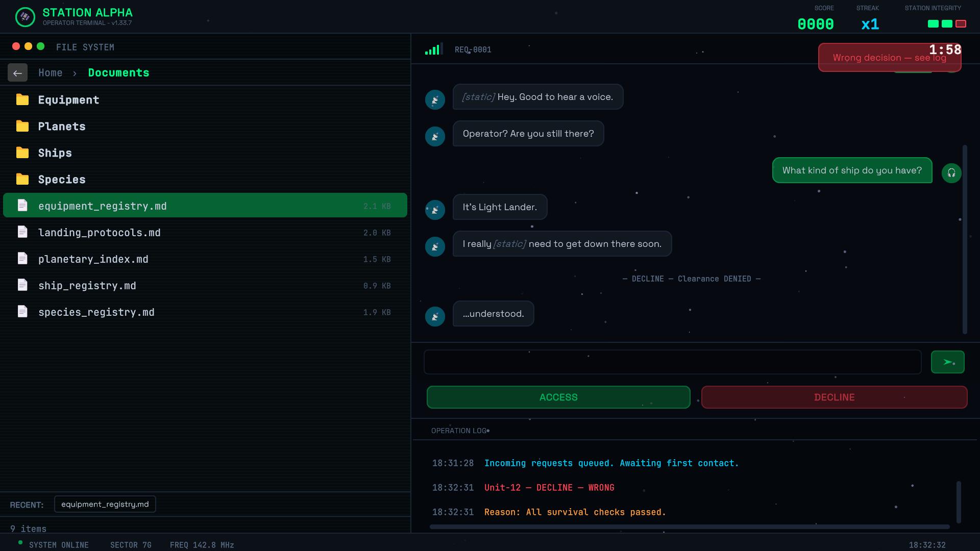Click the FILE SYSTEM window title
The height and width of the screenshot is (551, 980).
tap(85, 47)
